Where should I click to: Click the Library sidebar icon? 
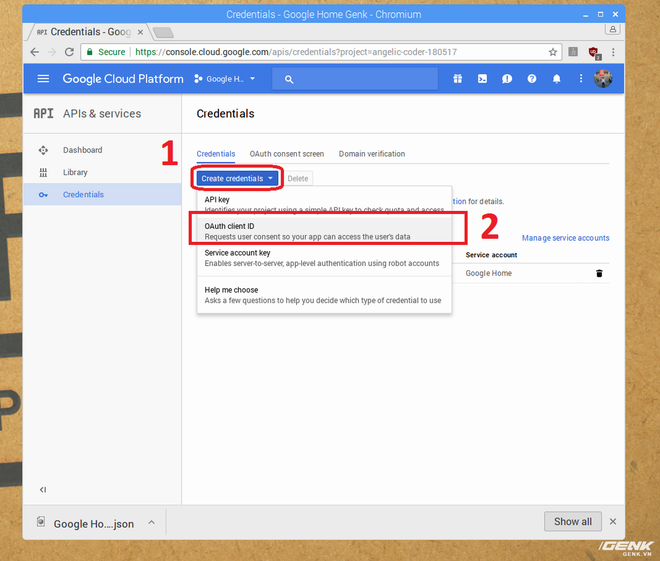pos(43,173)
